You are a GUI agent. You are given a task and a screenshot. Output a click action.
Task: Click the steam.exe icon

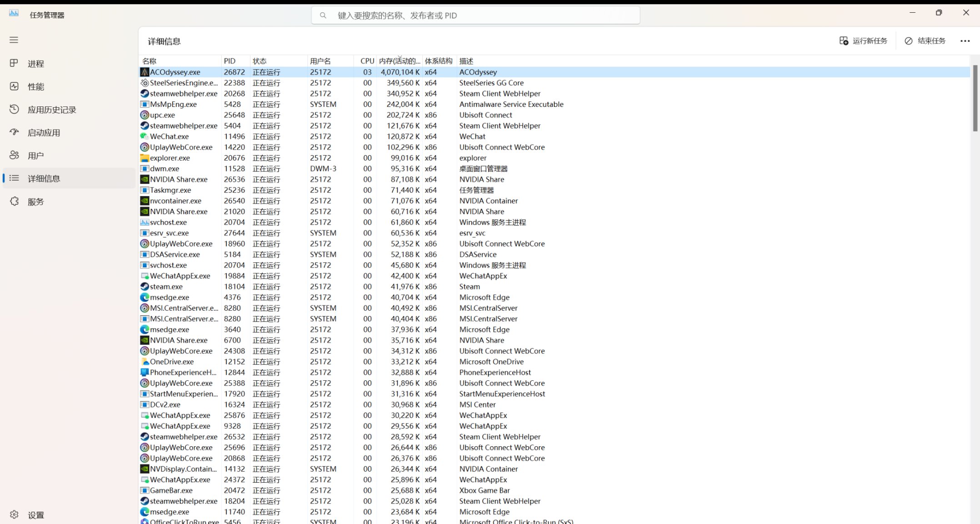(x=145, y=287)
